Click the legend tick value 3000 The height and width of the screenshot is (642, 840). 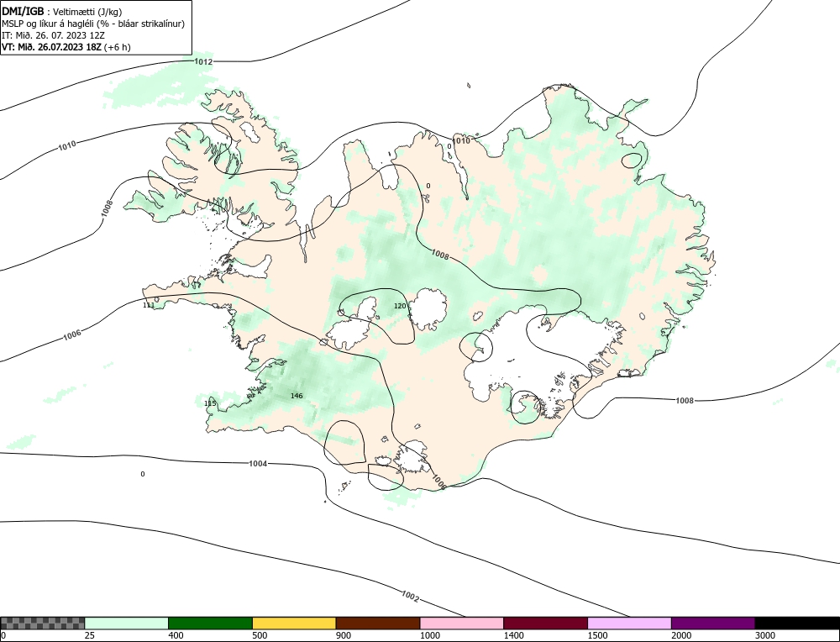[x=765, y=635]
